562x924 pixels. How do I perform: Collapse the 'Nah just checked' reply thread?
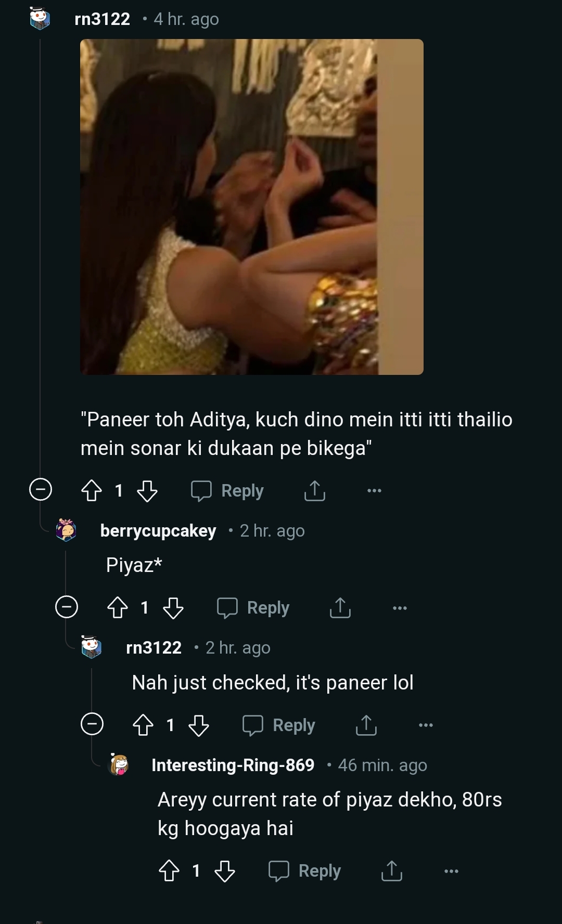point(92,724)
